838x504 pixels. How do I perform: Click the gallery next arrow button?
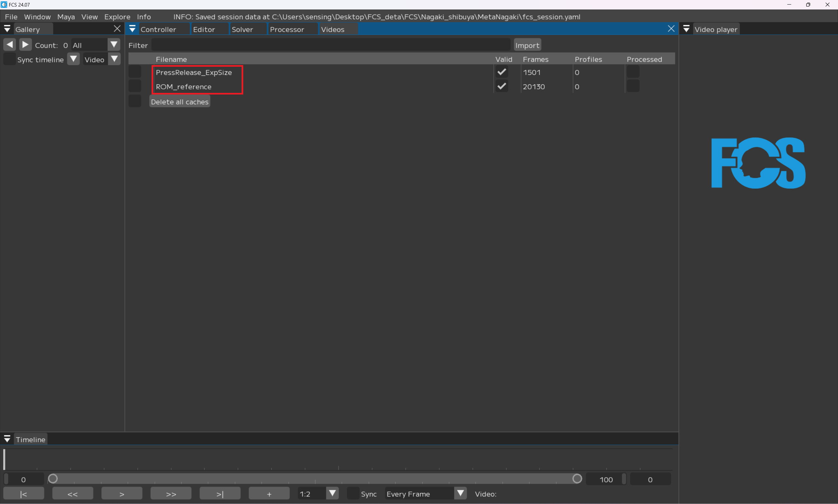[25, 45]
